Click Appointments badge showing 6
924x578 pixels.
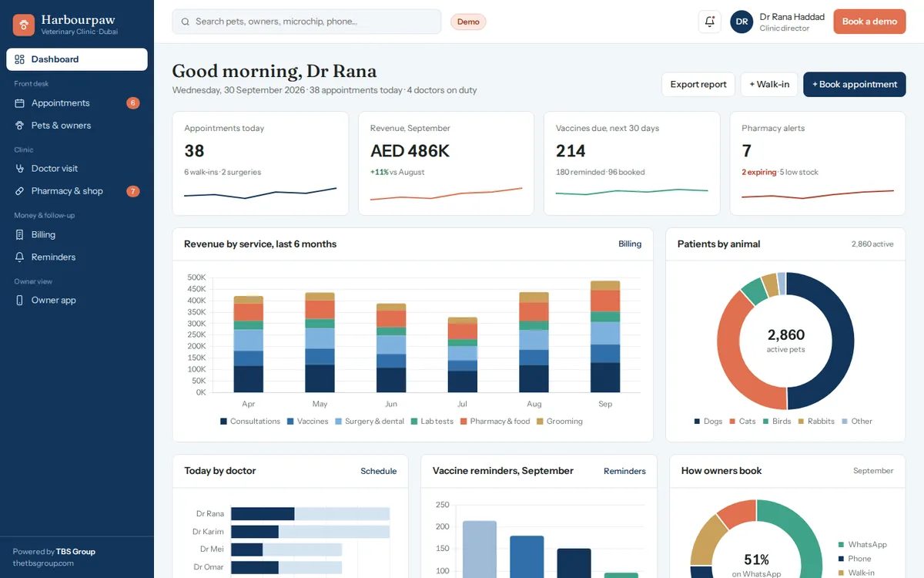coord(133,103)
